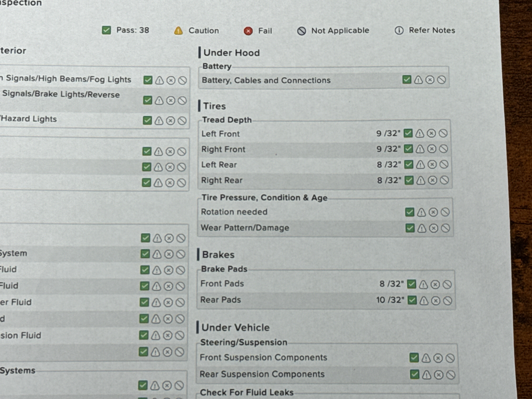
Task: Choose the caution icon for Front Pads
Action: 423,284
